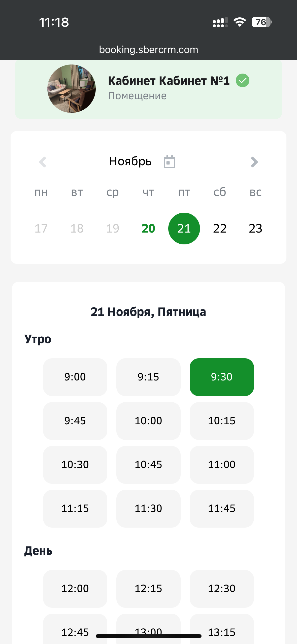Select Saturday 22 in the calendar
The width and height of the screenshot is (297, 644).
220,229
